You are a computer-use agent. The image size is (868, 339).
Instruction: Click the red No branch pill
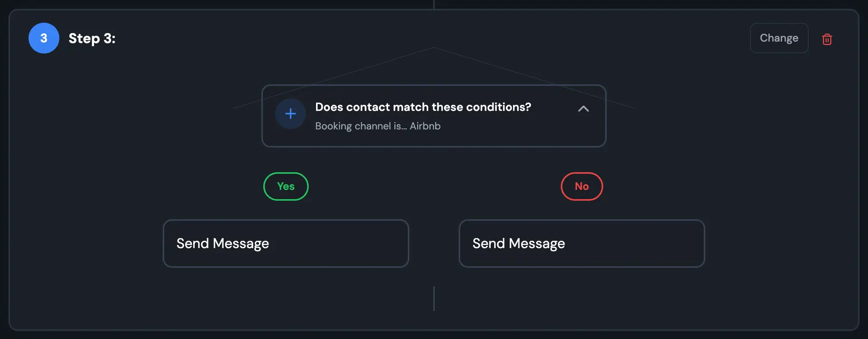point(582,186)
